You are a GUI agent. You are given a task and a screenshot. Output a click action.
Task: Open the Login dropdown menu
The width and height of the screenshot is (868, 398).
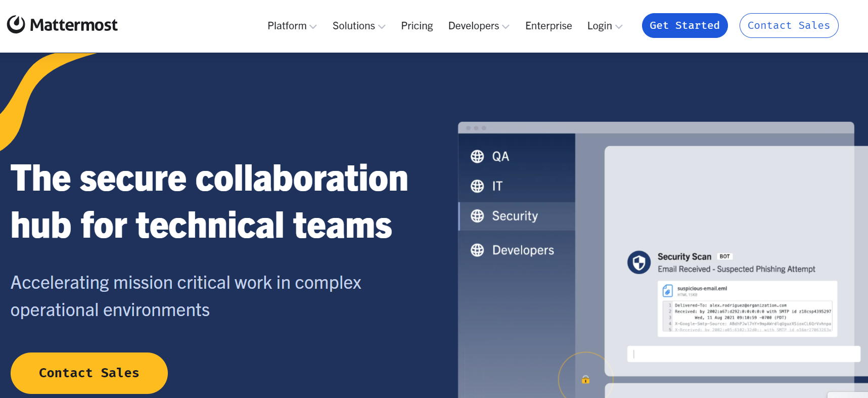604,26
